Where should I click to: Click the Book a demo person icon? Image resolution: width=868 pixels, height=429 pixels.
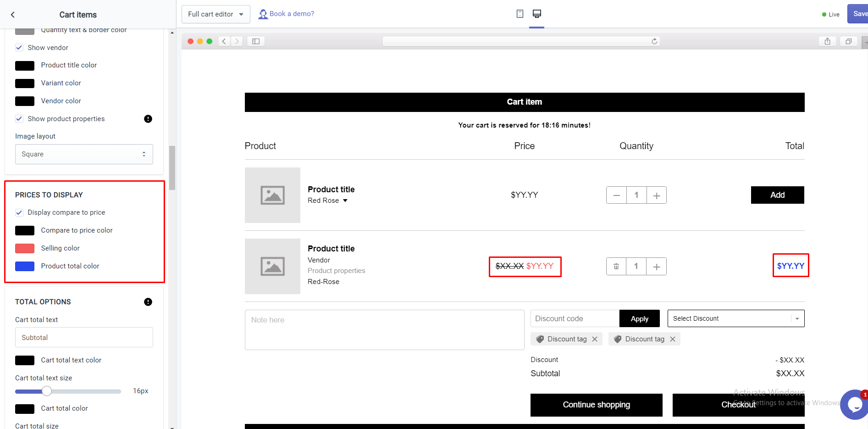coord(263,14)
